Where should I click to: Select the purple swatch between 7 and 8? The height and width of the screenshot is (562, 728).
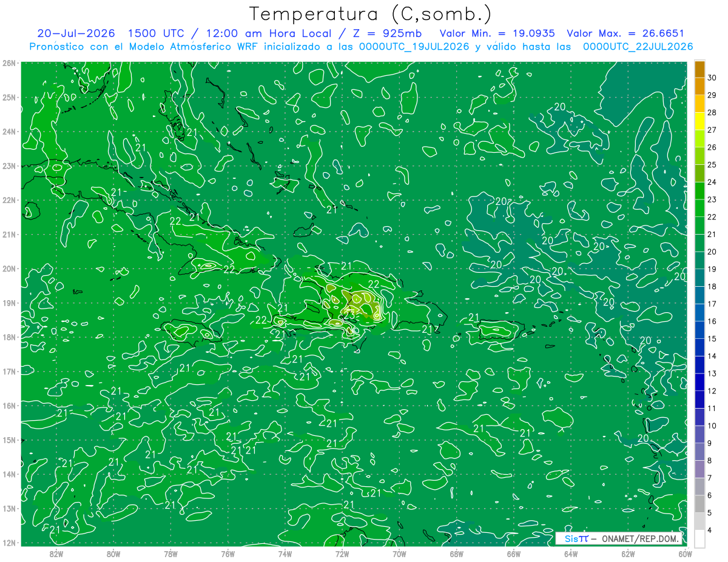699,469
